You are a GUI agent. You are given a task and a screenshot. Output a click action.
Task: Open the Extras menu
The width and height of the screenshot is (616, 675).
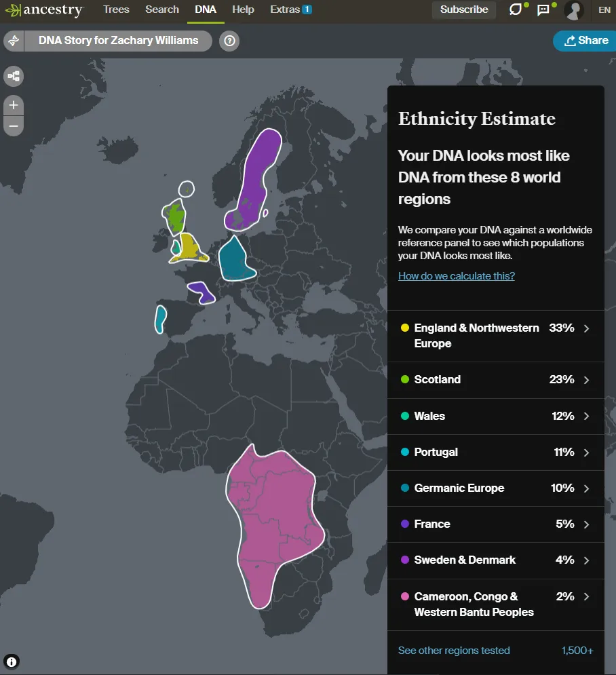pos(290,9)
